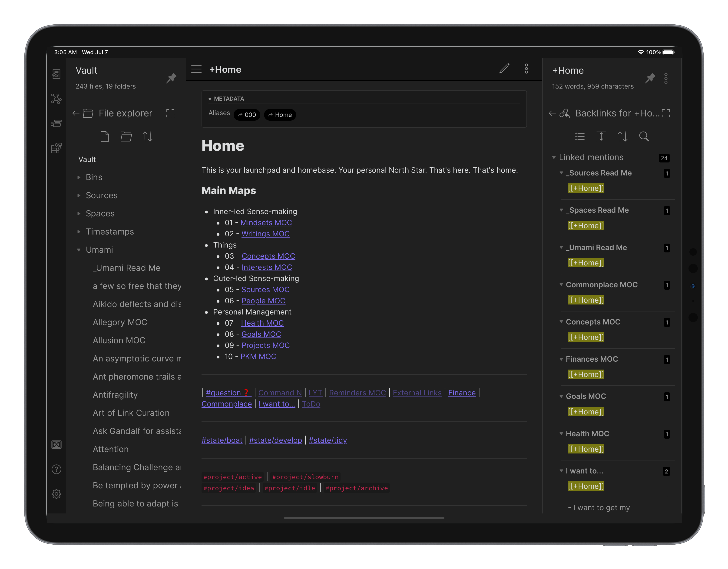The width and height of the screenshot is (728, 569).
Task: Open the three-dot menu of the +Home note
Action: pos(526,69)
